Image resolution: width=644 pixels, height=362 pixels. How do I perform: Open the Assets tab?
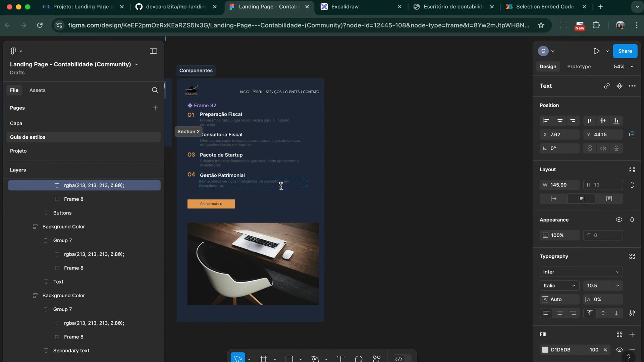pos(37,90)
